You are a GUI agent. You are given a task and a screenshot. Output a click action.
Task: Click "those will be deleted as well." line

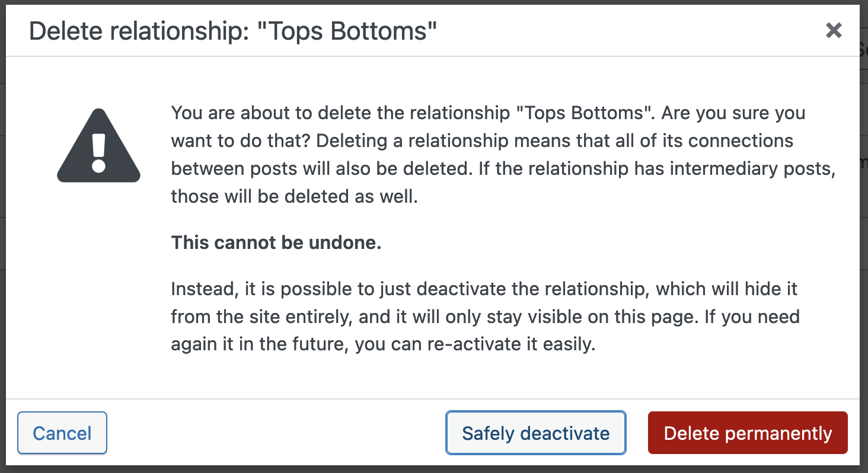[295, 196]
